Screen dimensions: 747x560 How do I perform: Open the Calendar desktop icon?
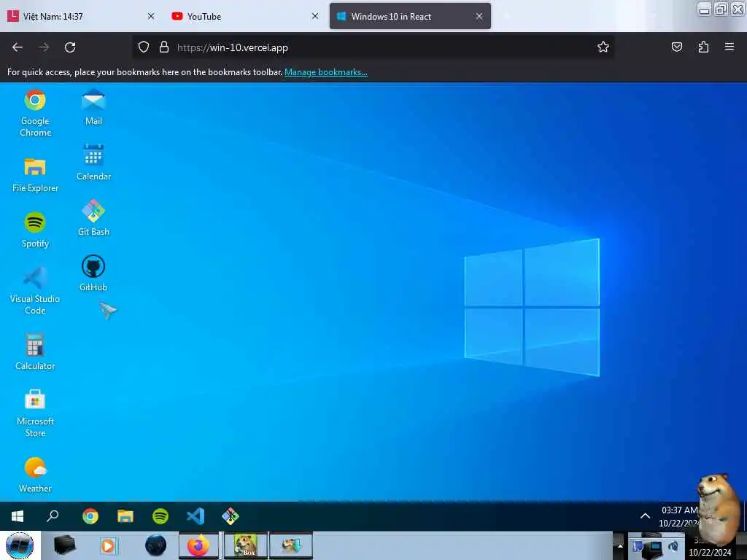click(93, 163)
